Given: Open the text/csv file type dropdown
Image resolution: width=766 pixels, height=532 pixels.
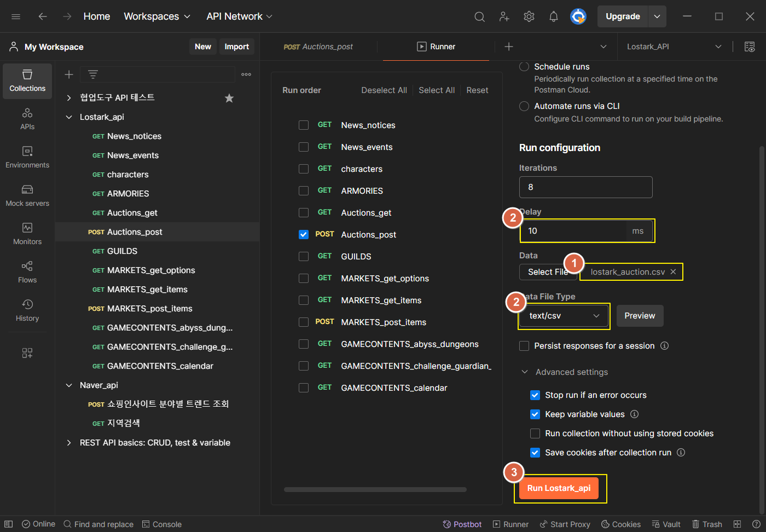Looking at the screenshot, I should [564, 316].
